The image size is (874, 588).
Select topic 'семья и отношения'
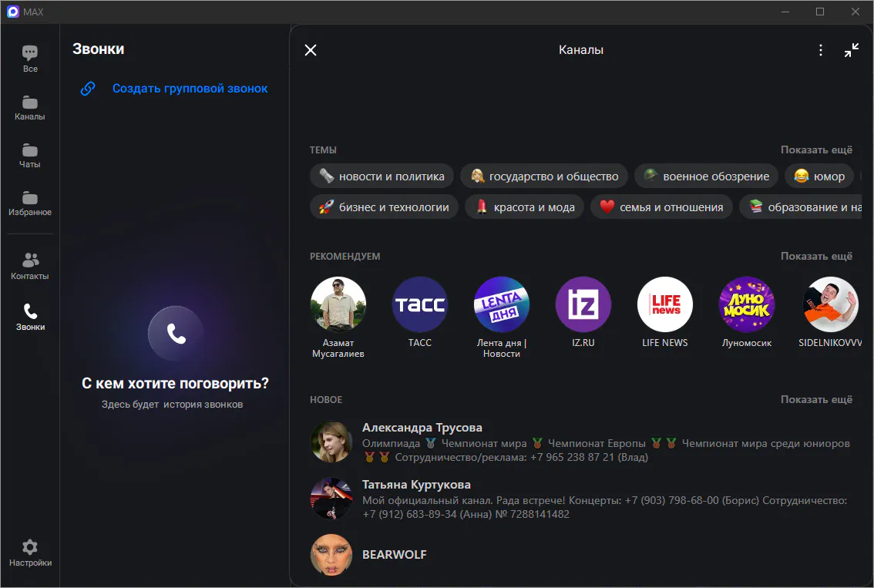(x=661, y=207)
